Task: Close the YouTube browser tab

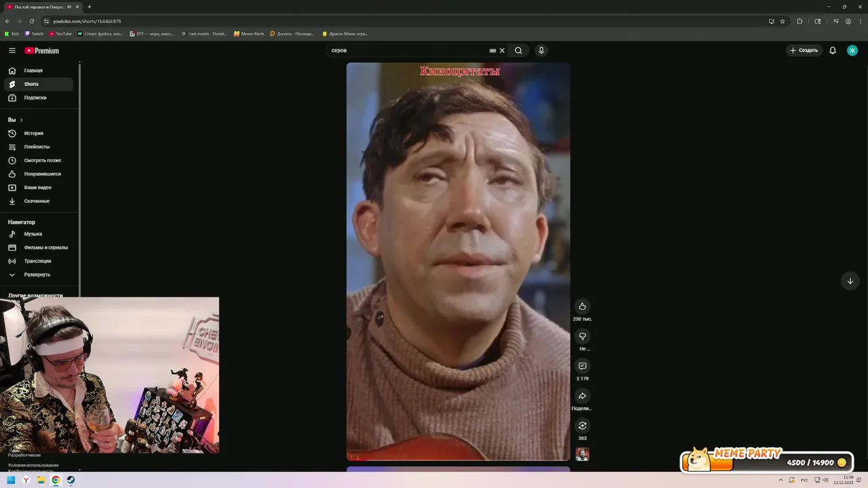Action: click(x=78, y=7)
